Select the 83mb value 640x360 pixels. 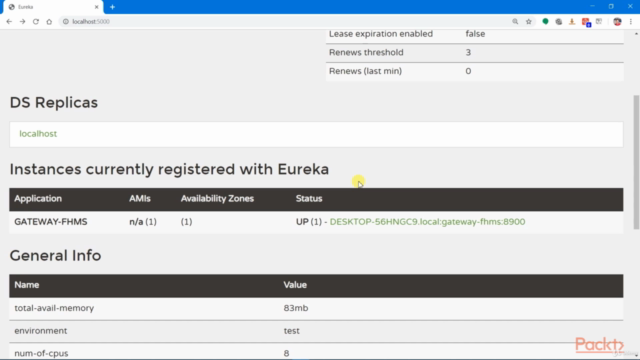[x=296, y=308]
